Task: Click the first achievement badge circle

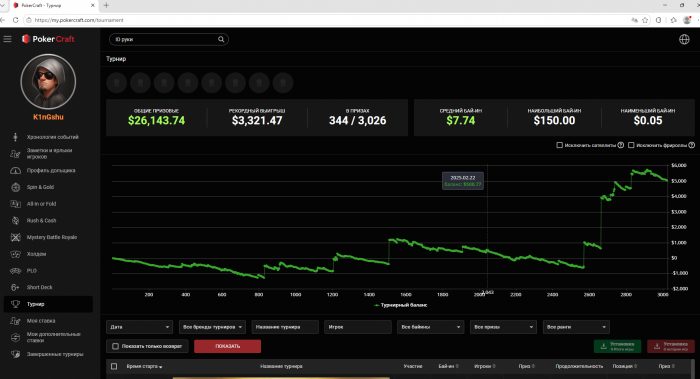Action: coord(117,83)
